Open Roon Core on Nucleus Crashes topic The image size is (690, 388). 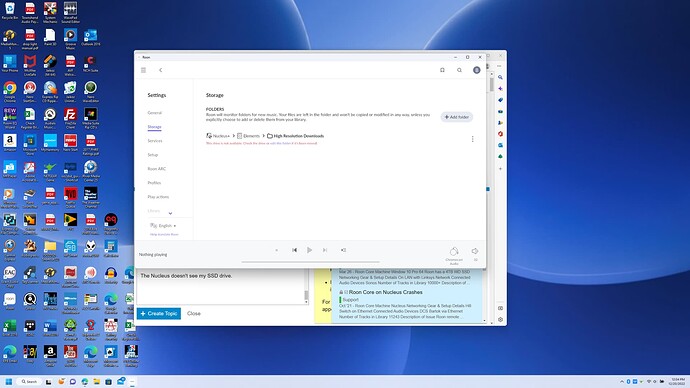[385, 292]
